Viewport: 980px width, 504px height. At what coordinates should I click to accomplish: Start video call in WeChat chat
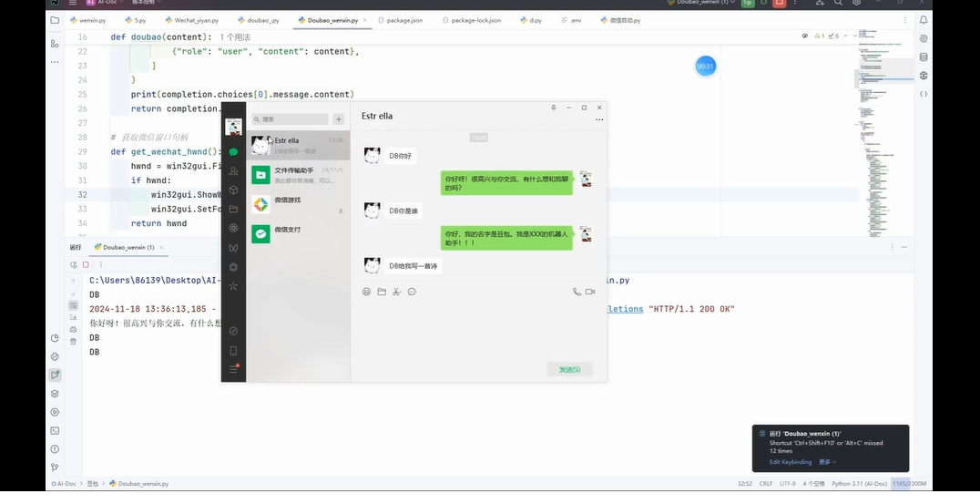coord(590,292)
